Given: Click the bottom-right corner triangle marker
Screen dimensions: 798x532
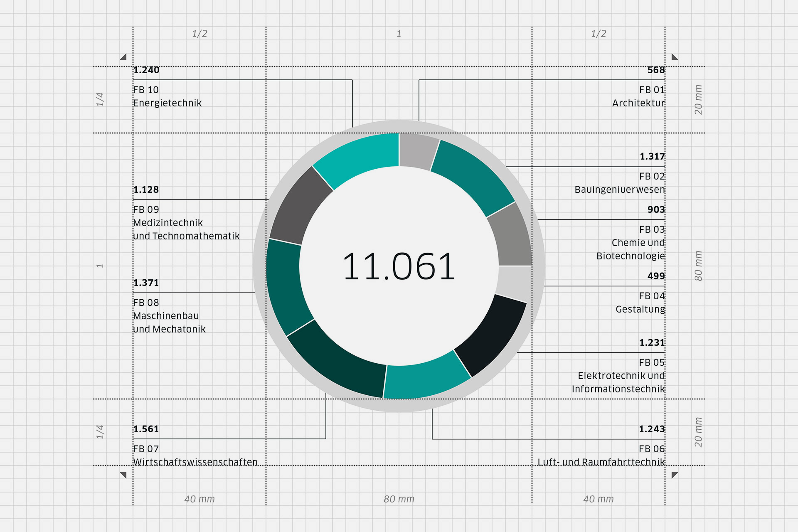Looking at the screenshot, I should (674, 475).
